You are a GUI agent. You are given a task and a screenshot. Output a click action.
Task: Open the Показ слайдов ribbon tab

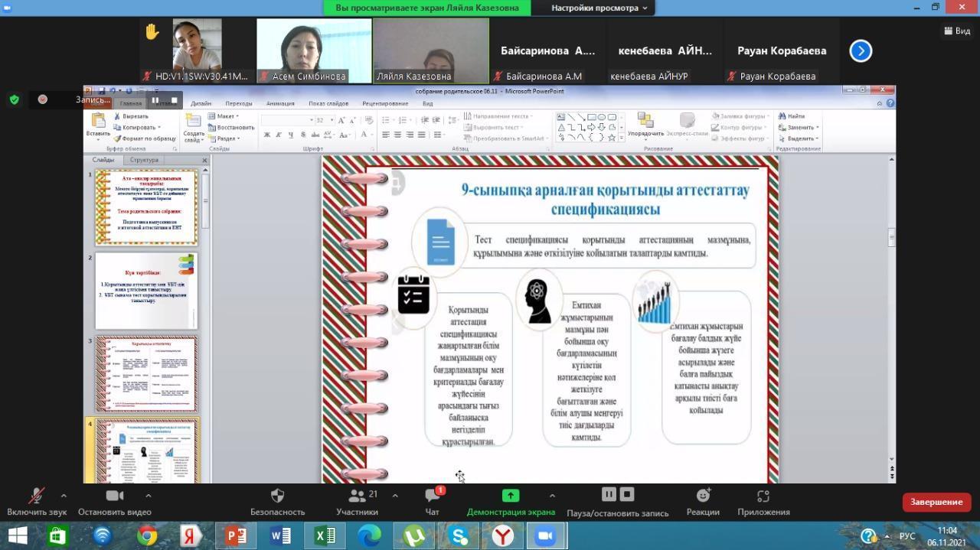coord(328,103)
